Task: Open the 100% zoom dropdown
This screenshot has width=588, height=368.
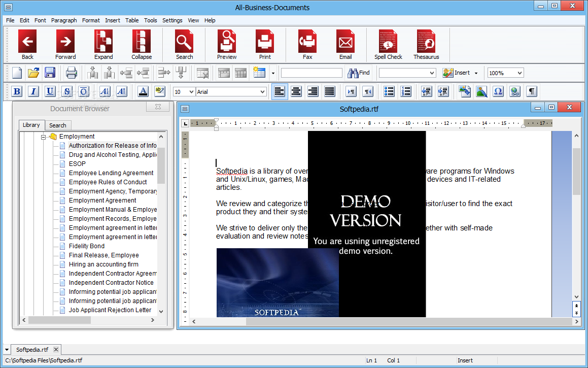Action: [x=519, y=73]
